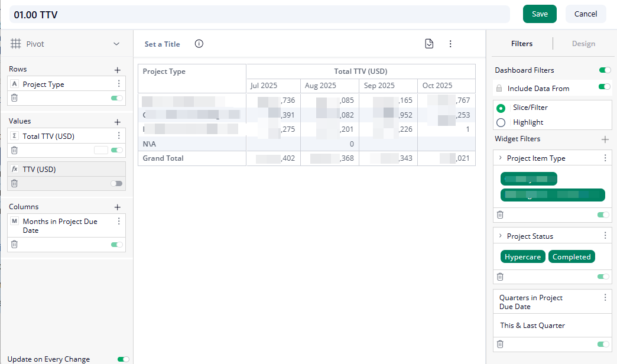The height and width of the screenshot is (364, 617).
Task: Enable the TTV (USD) value toggle
Action: coord(116,184)
